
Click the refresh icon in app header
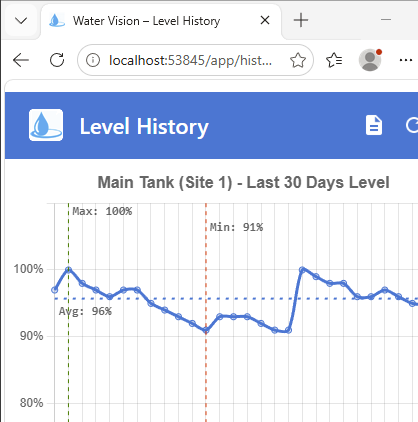tap(412, 125)
